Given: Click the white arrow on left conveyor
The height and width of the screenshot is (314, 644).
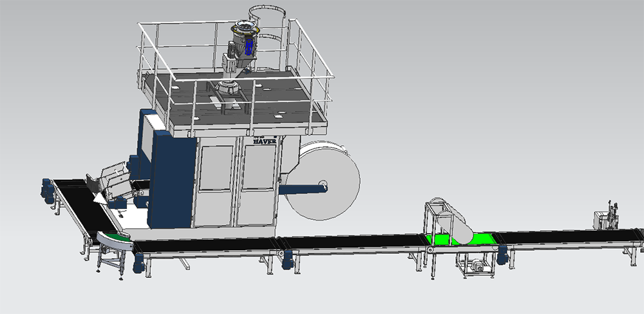Looking at the screenshot, I should point(99,199).
